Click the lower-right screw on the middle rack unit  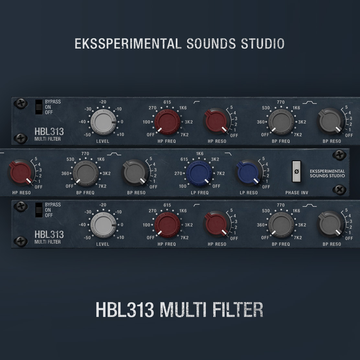(339, 190)
